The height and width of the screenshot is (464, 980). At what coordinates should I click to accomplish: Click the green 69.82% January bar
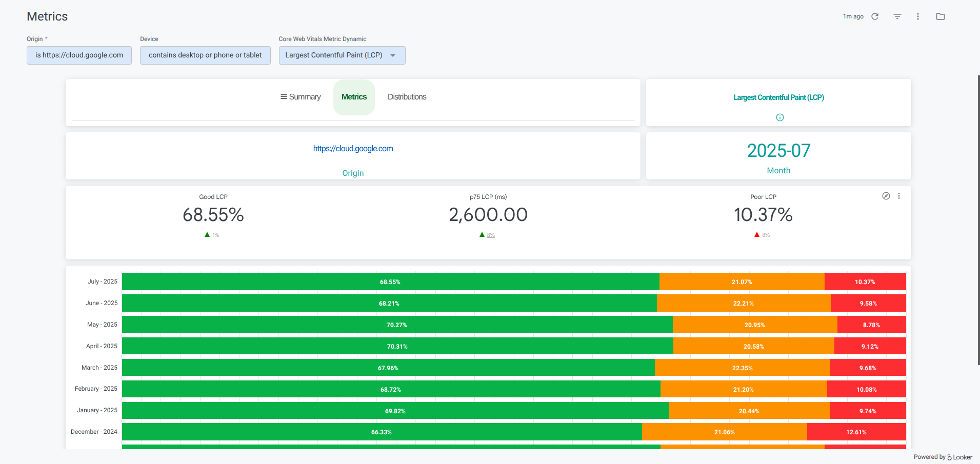click(x=395, y=411)
